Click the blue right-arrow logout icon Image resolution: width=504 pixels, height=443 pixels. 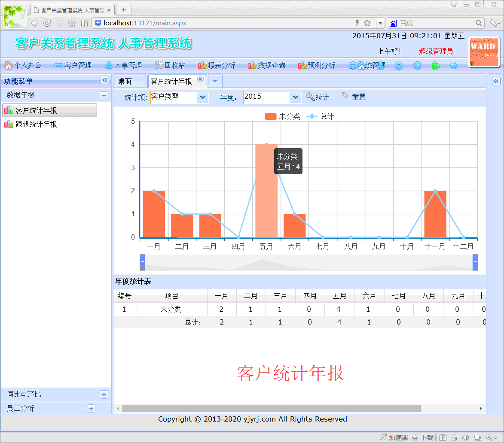(x=454, y=66)
